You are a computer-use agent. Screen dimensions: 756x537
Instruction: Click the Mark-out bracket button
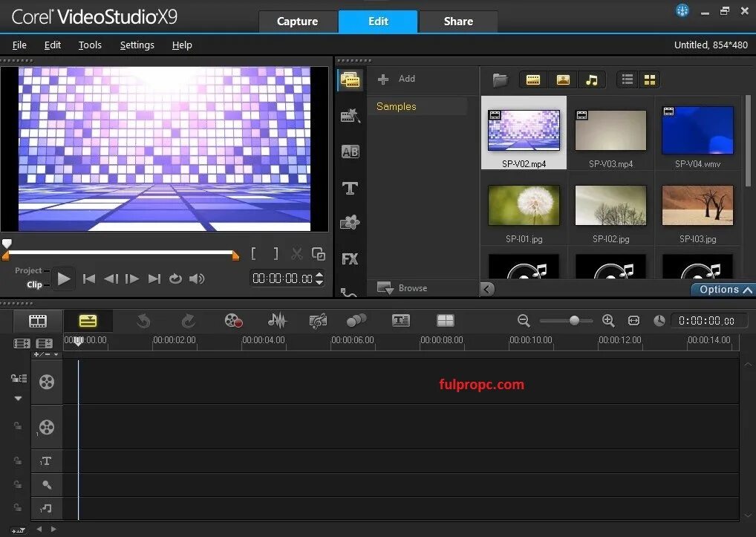click(x=276, y=253)
